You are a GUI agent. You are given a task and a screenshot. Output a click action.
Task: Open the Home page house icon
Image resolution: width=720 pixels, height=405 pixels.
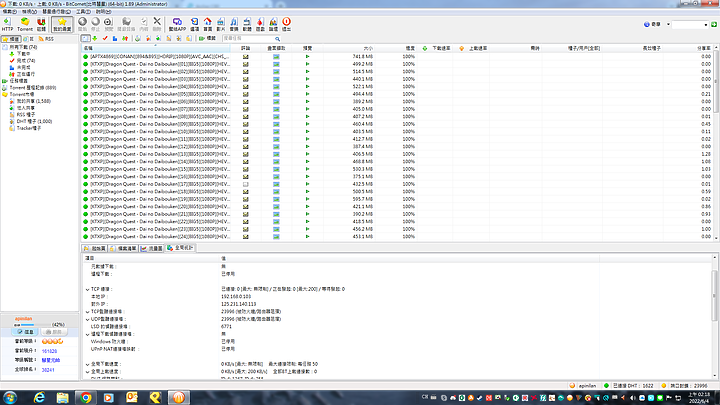[208, 24]
